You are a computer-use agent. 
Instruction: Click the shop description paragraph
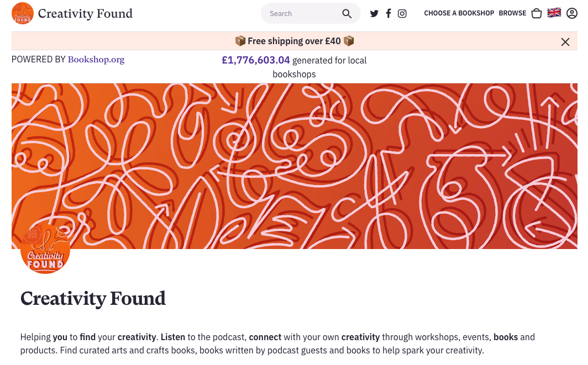click(277, 343)
